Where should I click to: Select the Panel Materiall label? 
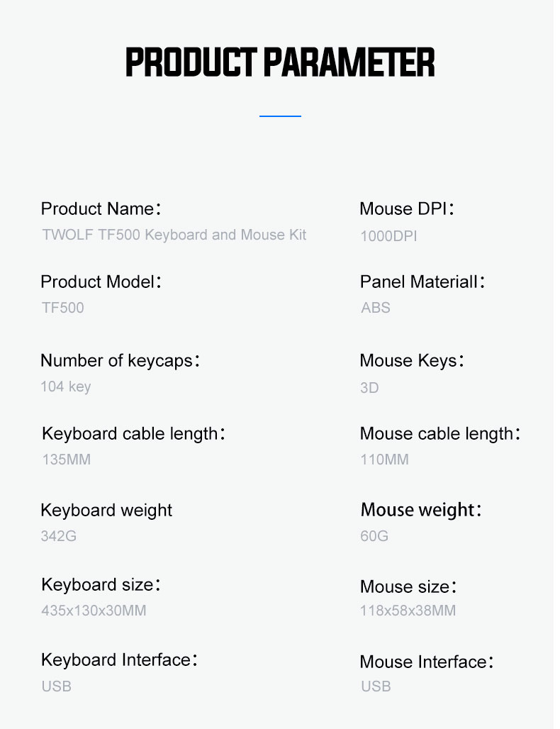[422, 282]
